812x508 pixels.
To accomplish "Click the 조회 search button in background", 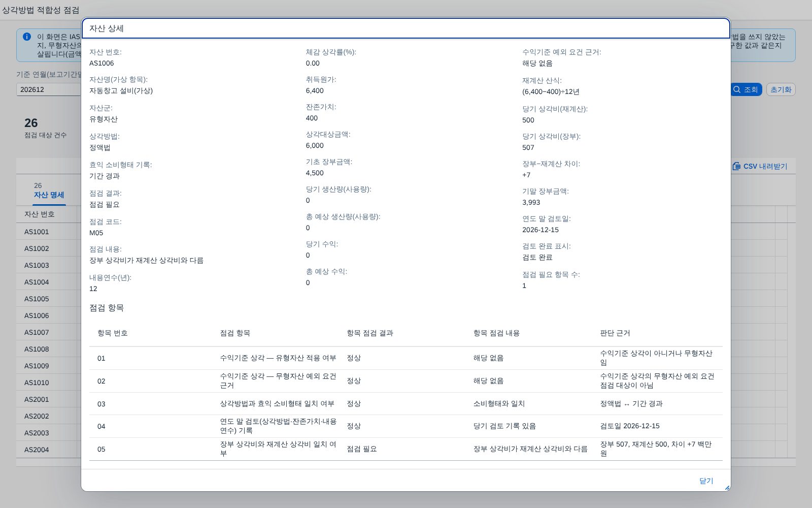I will [x=747, y=89].
